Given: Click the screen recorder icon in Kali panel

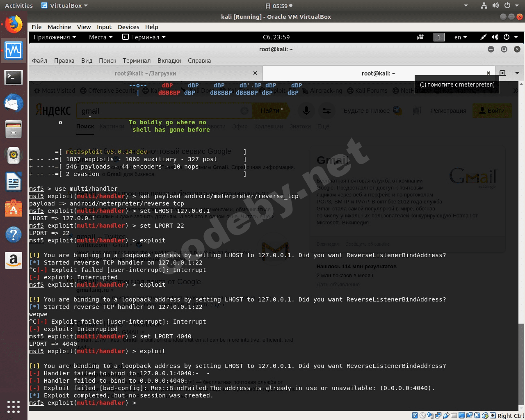Looking at the screenshot, I should (420, 37).
